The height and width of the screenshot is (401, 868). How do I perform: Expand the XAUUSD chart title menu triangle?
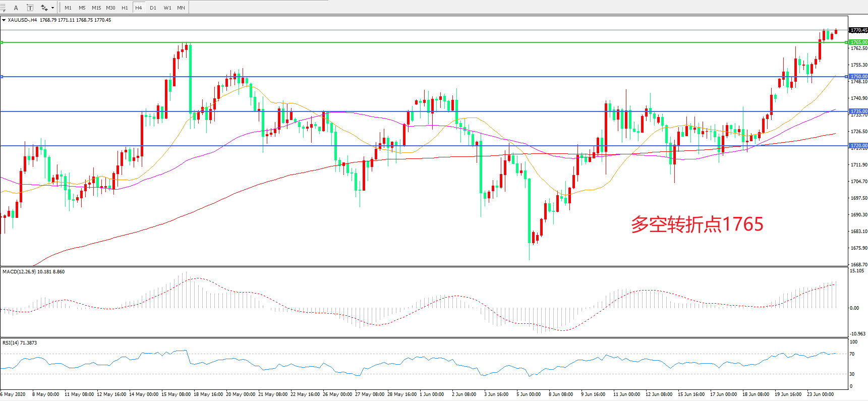[x=4, y=20]
